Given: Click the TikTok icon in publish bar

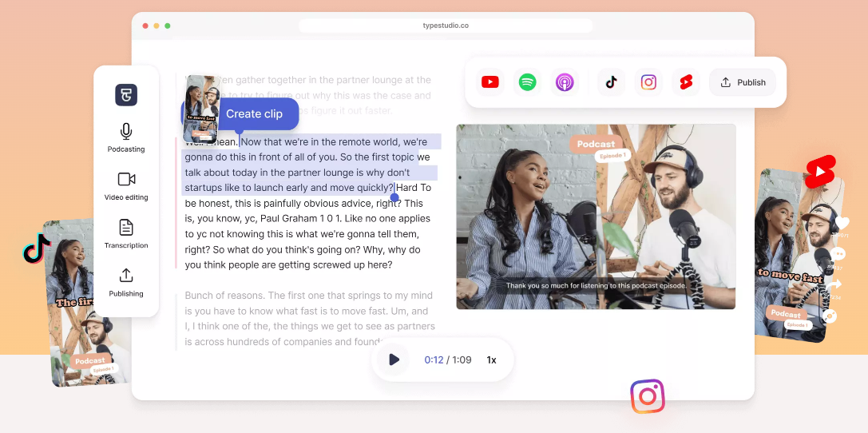Looking at the screenshot, I should [x=611, y=82].
